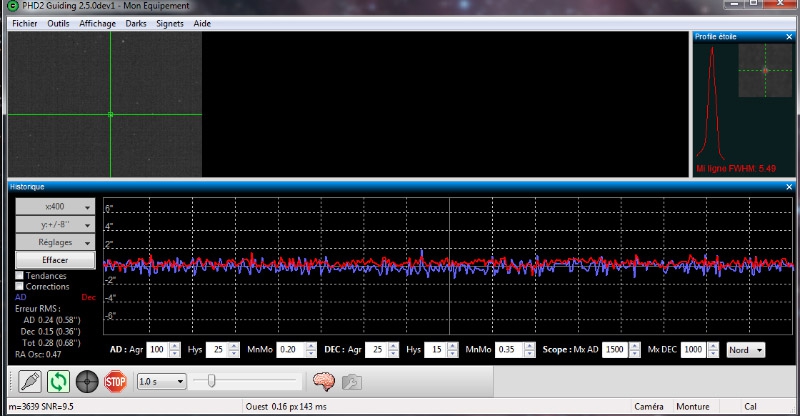
Task: Click the AD Hys value field
Action: pyautogui.click(x=217, y=350)
